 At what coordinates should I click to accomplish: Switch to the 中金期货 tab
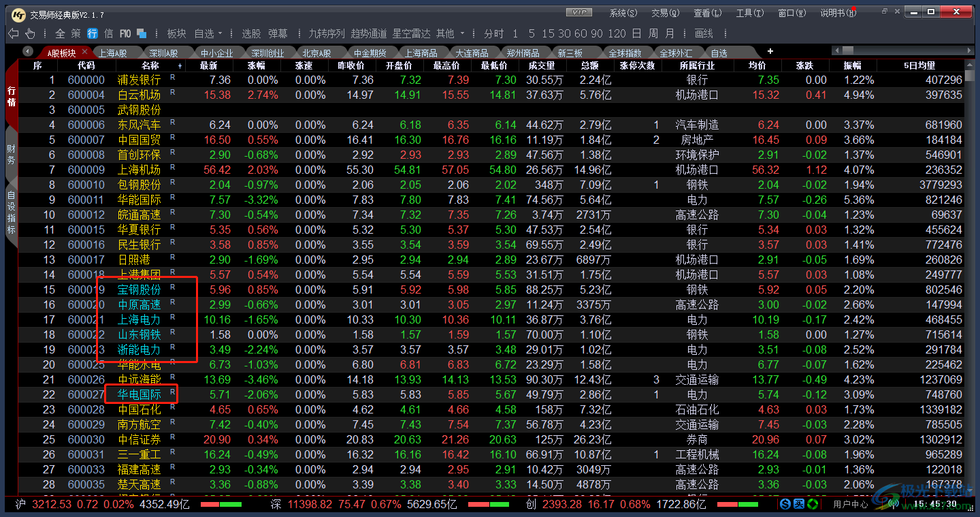(370, 52)
